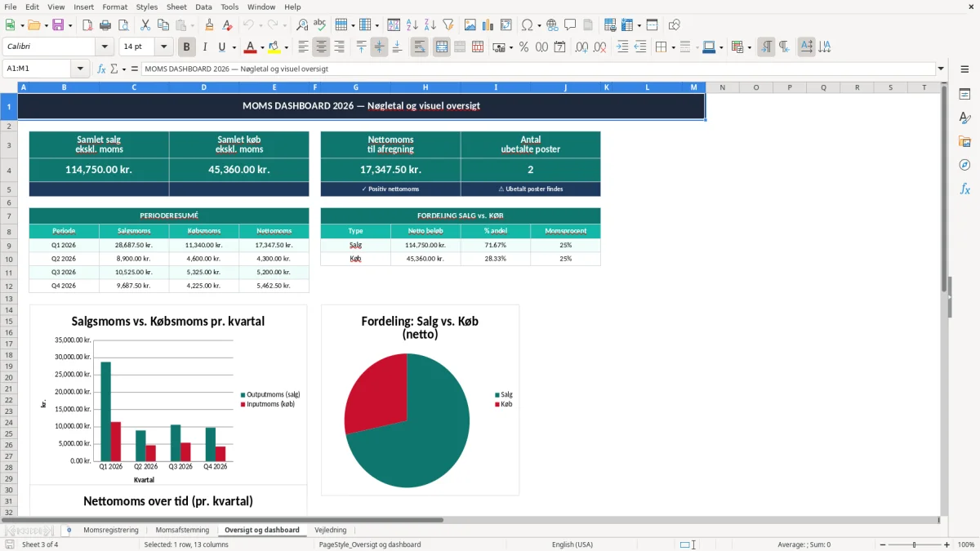980x551 pixels.
Task: Run the spelling check (abc icon)
Action: (320, 25)
